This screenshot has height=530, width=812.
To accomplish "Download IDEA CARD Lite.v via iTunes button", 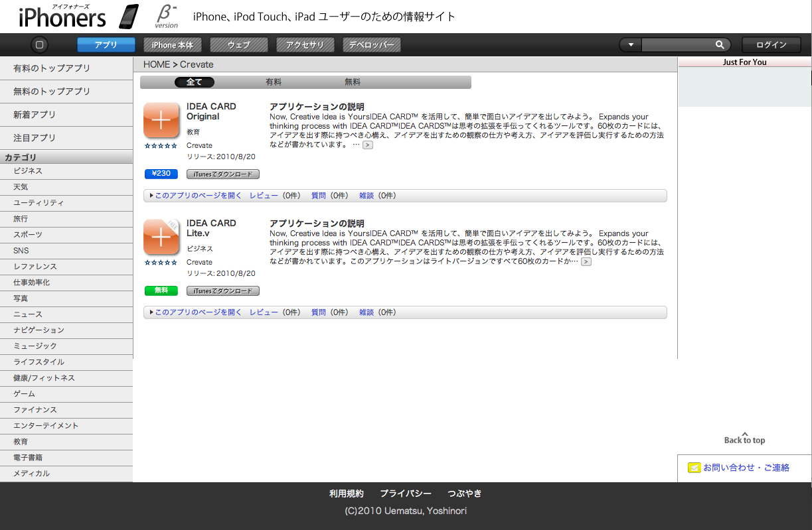I will click(223, 291).
